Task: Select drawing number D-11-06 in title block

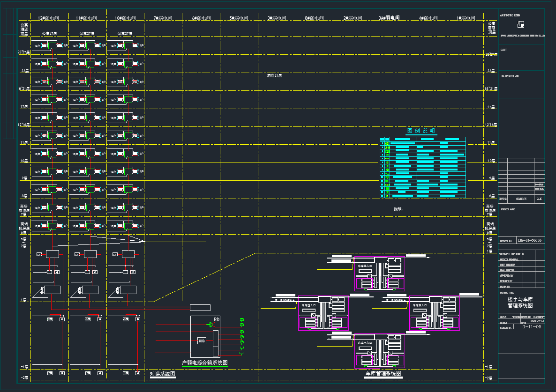Action: point(531,327)
